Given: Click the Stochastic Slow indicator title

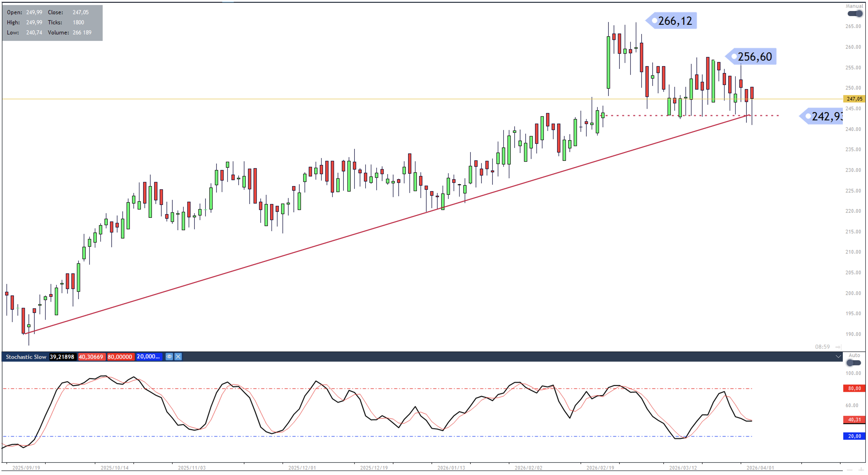Looking at the screenshot, I should click(26, 357).
